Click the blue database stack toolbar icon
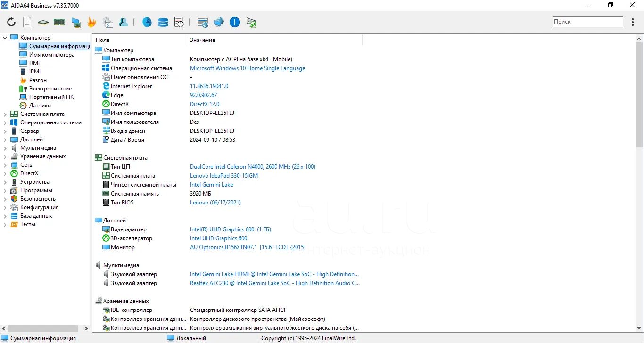644x343 pixels. (x=163, y=22)
